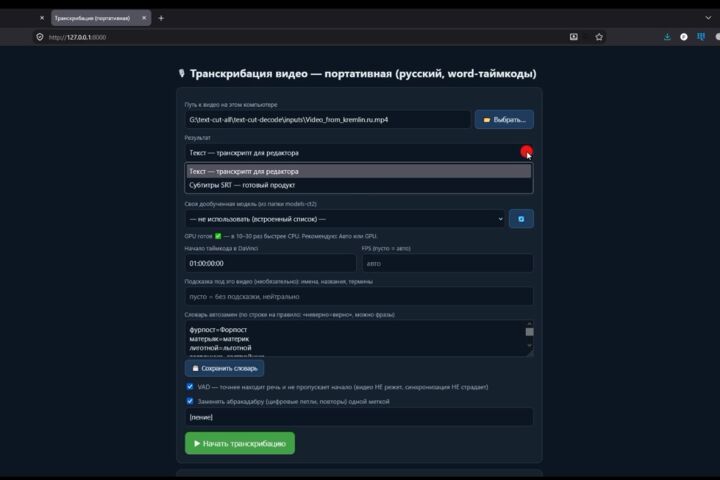Switch to the Транскрибация (портативная) tab
Image resolution: width=720 pixels, height=480 pixels.
click(x=92, y=18)
